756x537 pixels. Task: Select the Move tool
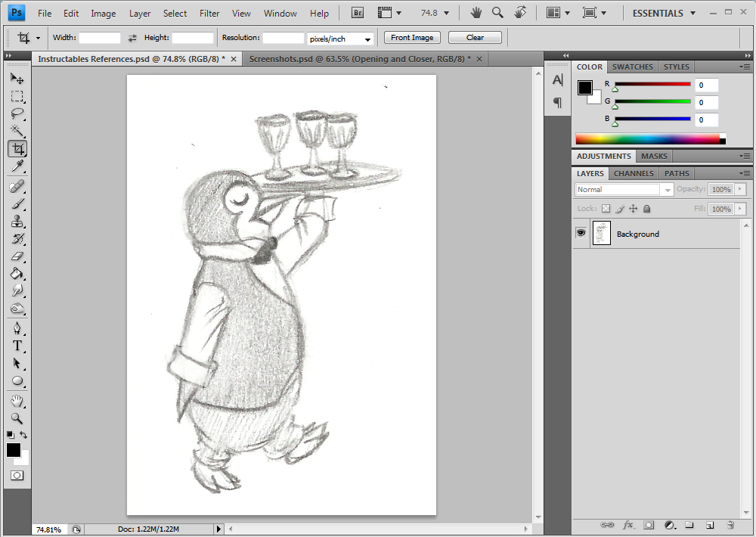tap(17, 78)
